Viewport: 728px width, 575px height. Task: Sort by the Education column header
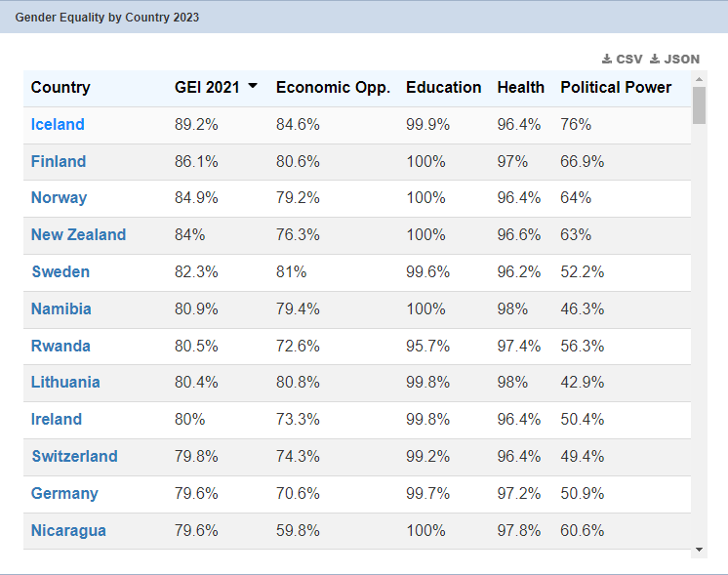tap(443, 87)
